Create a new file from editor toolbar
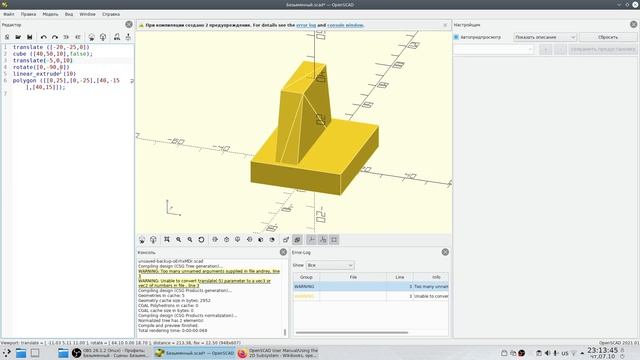This screenshot has height=360, width=640. click(x=7, y=37)
